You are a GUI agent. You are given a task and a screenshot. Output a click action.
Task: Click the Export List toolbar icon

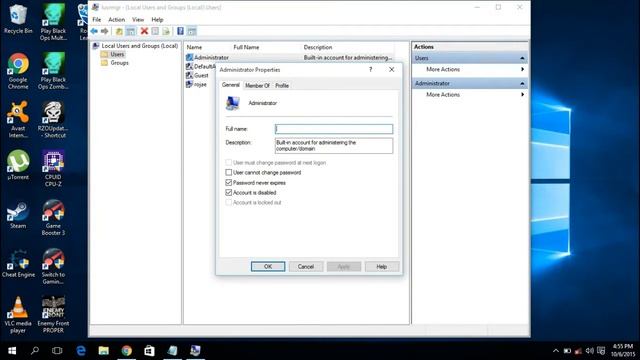[166, 31]
